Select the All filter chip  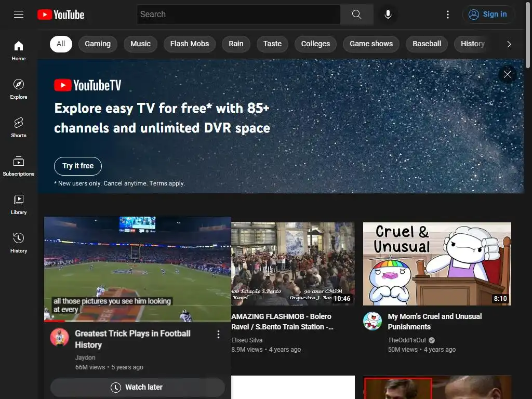(61, 44)
